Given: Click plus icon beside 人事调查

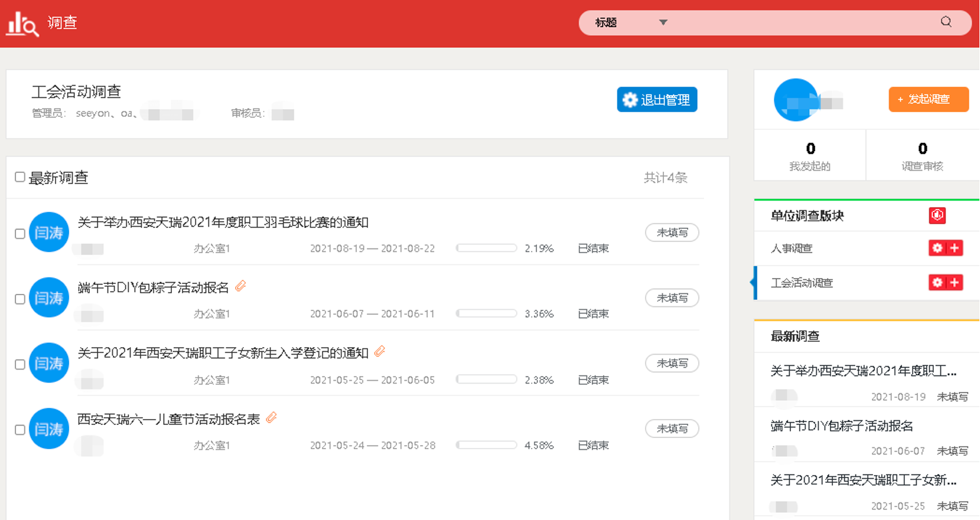Looking at the screenshot, I should pos(955,248).
